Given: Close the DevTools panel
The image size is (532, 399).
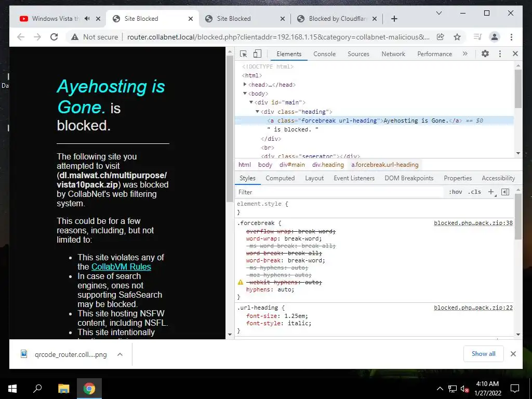Looking at the screenshot, I should [515, 54].
